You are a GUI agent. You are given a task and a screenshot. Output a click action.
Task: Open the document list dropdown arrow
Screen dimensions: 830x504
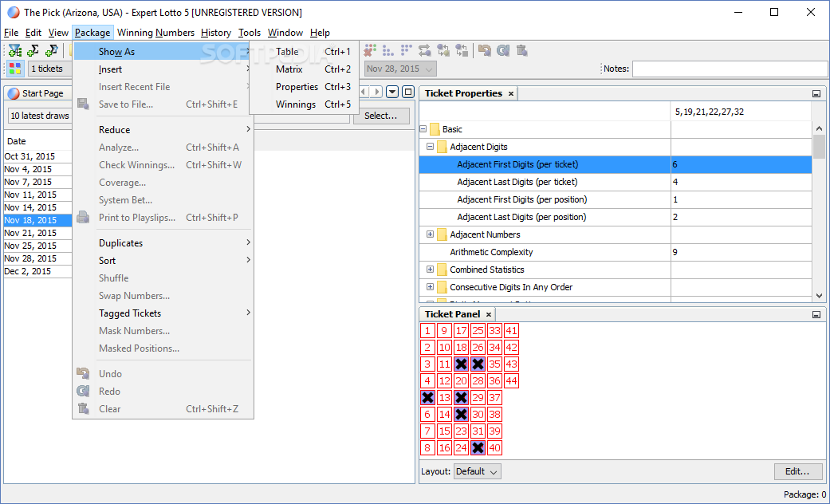click(x=392, y=93)
